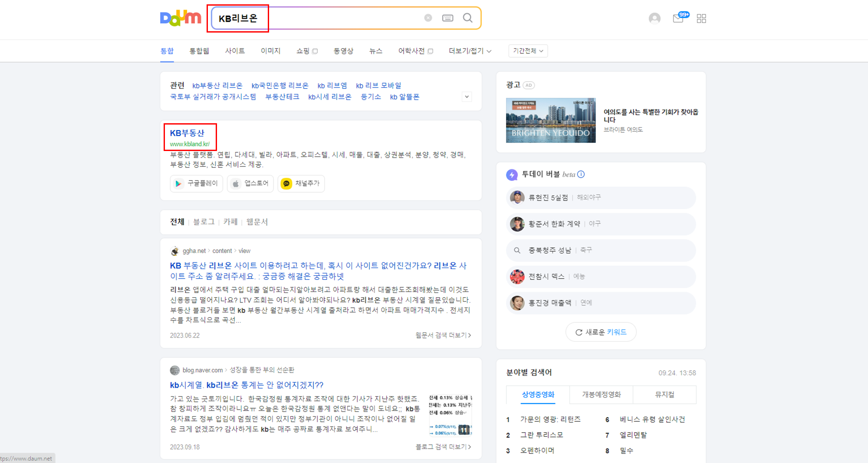Click related search 부동산테크

tap(282, 97)
